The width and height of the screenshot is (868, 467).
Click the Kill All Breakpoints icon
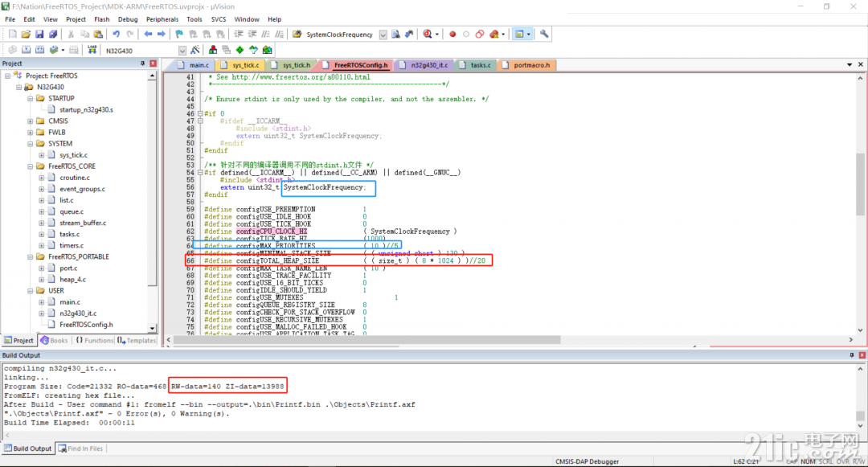(493, 35)
